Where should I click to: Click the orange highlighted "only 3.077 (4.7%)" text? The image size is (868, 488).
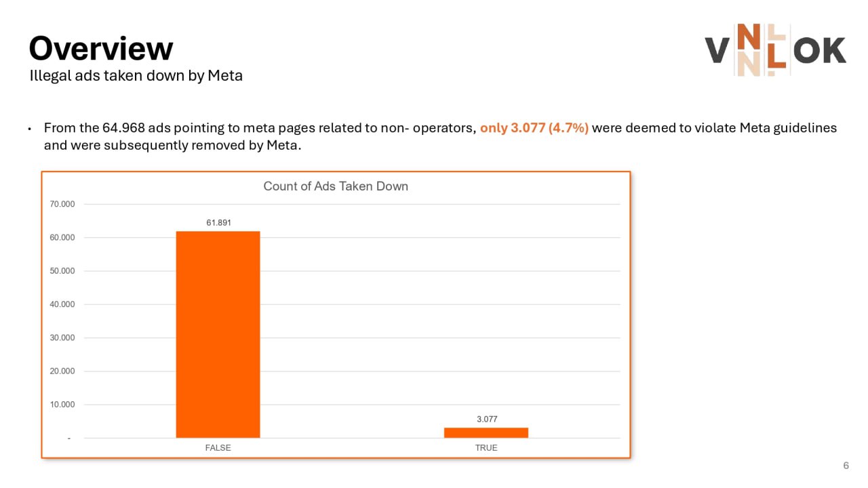[x=534, y=127]
